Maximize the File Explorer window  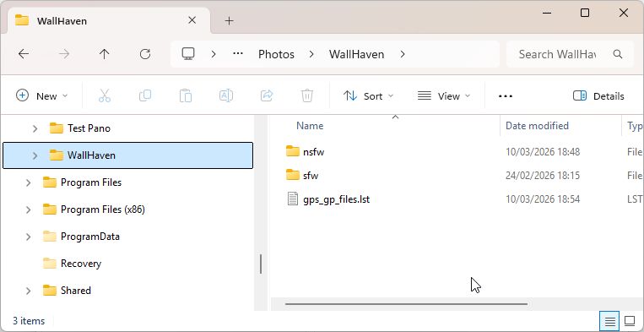click(585, 13)
